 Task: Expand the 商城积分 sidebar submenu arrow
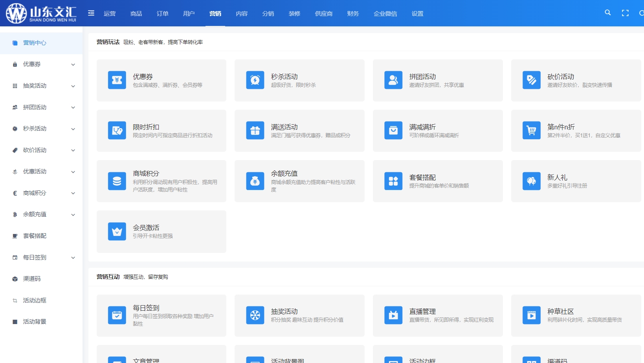73,193
